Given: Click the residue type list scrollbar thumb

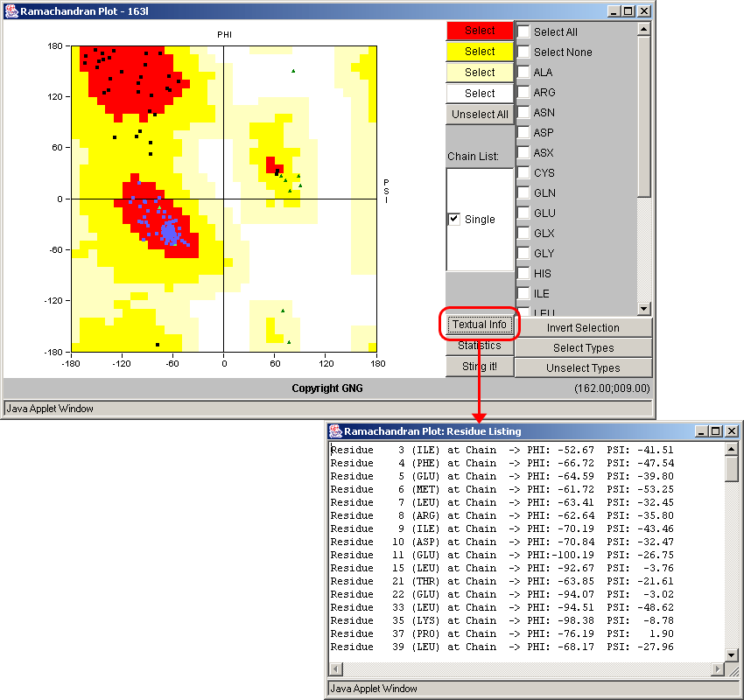Looking at the screenshot, I should click(643, 116).
